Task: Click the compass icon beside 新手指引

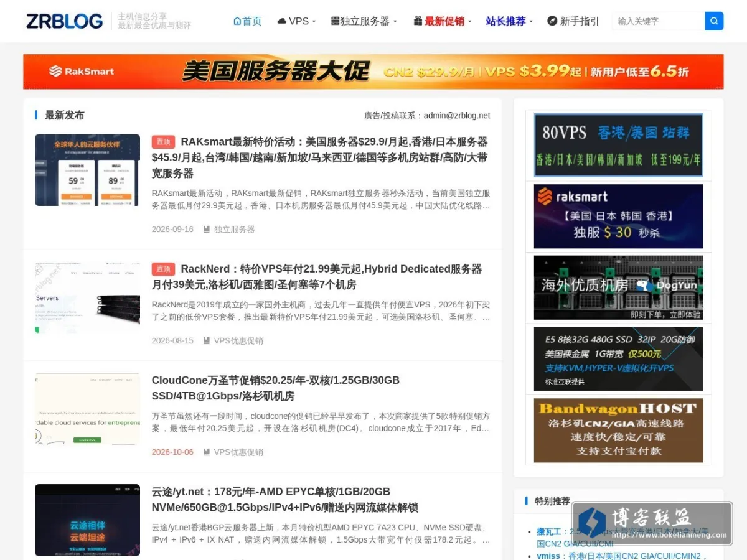Action: tap(552, 21)
